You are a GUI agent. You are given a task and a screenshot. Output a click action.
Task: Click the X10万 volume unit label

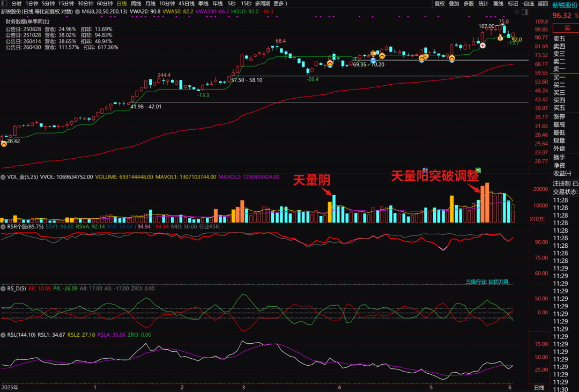(537, 219)
